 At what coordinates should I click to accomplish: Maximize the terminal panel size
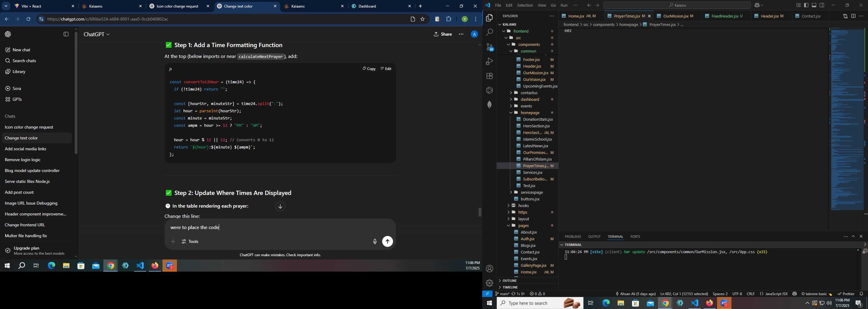click(853, 237)
